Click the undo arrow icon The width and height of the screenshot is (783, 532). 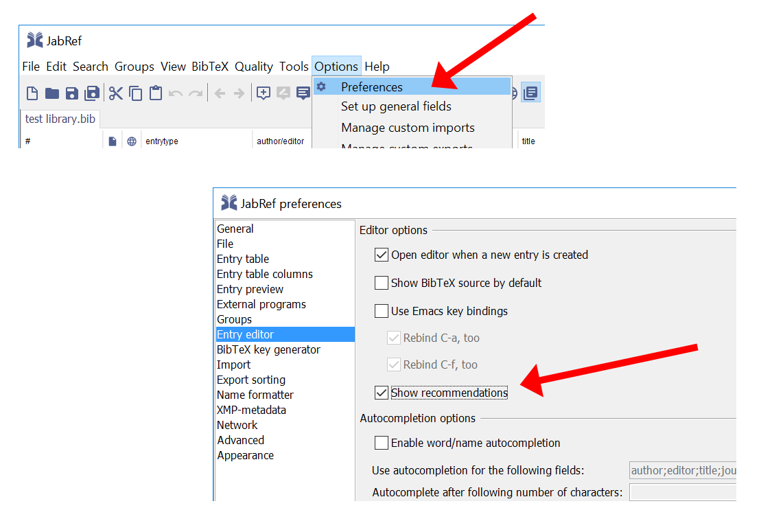(175, 93)
